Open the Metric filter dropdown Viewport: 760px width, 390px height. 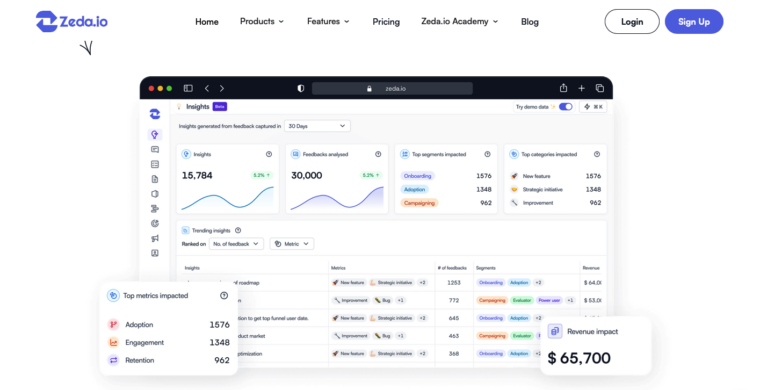(292, 244)
